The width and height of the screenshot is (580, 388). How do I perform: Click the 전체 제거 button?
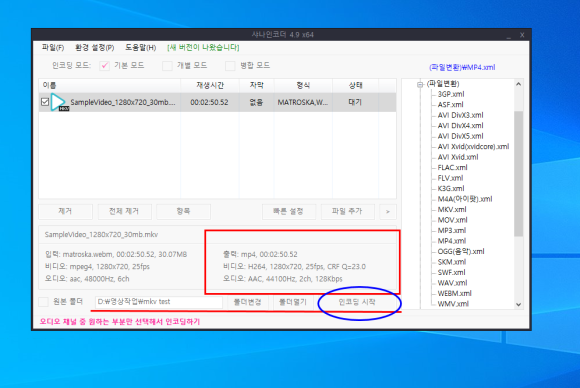pyautogui.click(x=124, y=211)
